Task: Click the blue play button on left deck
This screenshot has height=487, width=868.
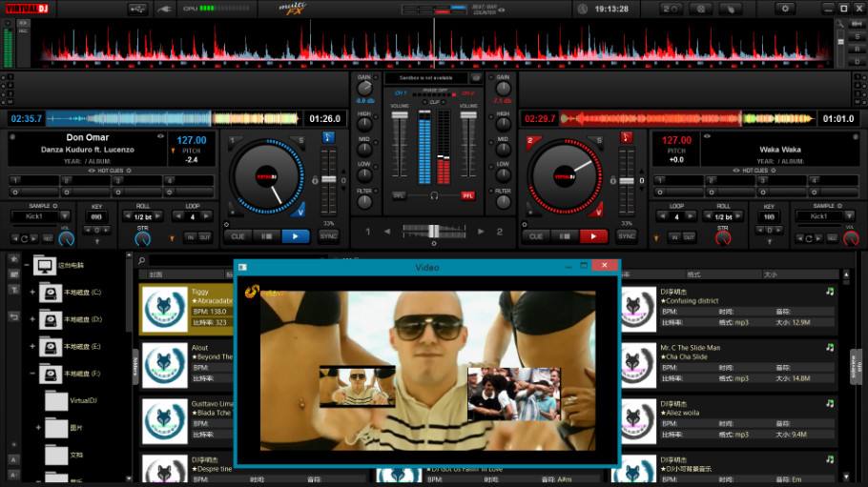Action: point(296,236)
